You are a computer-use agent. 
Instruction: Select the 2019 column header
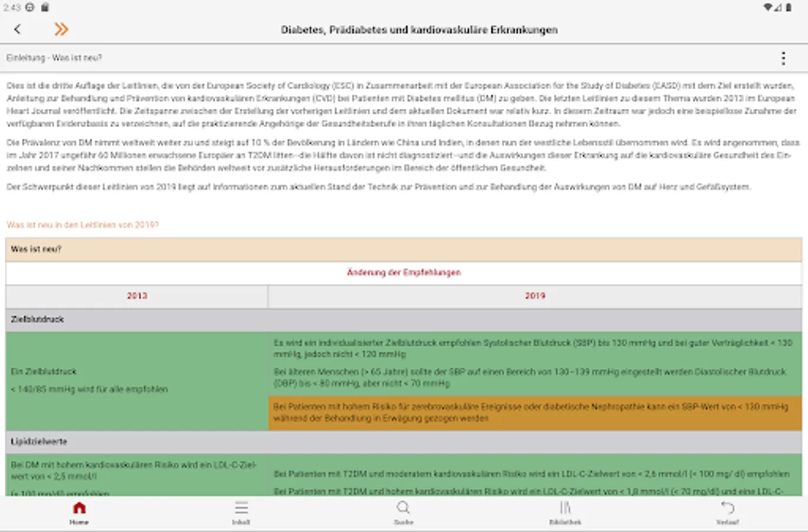click(x=535, y=296)
